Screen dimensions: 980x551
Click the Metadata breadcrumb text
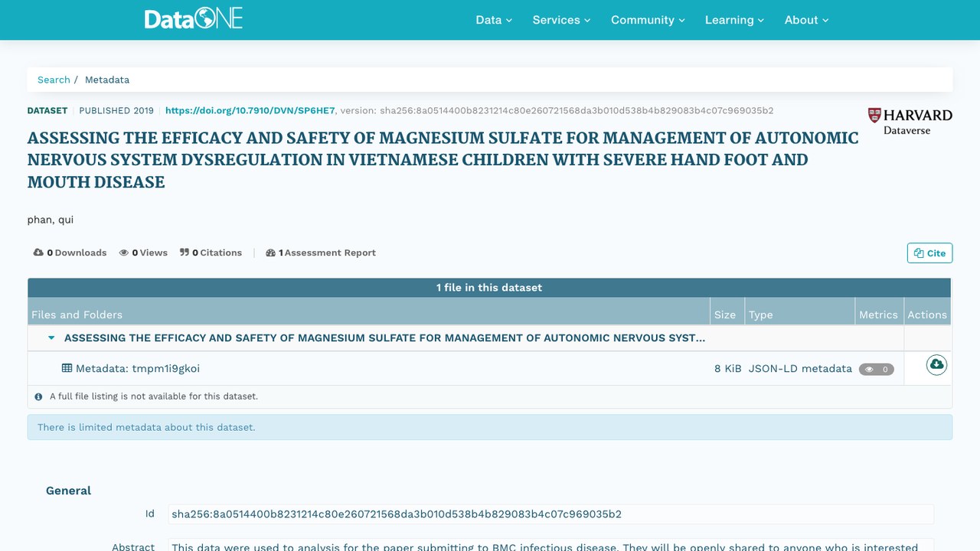coord(107,80)
